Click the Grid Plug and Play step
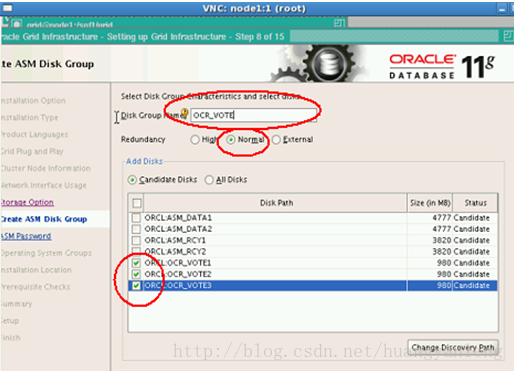This screenshot has width=514, height=371. point(32,152)
